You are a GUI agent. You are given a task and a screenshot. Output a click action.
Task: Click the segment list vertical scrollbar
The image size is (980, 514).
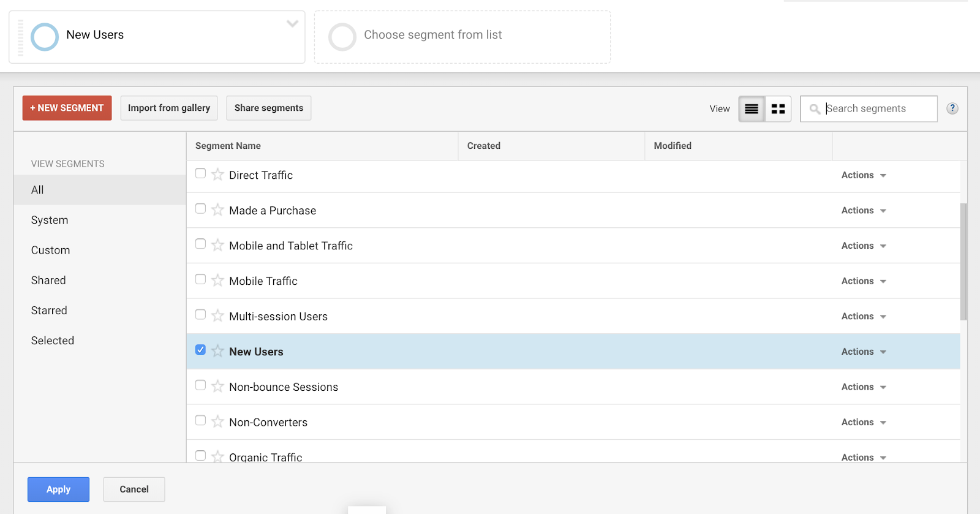pos(963,262)
